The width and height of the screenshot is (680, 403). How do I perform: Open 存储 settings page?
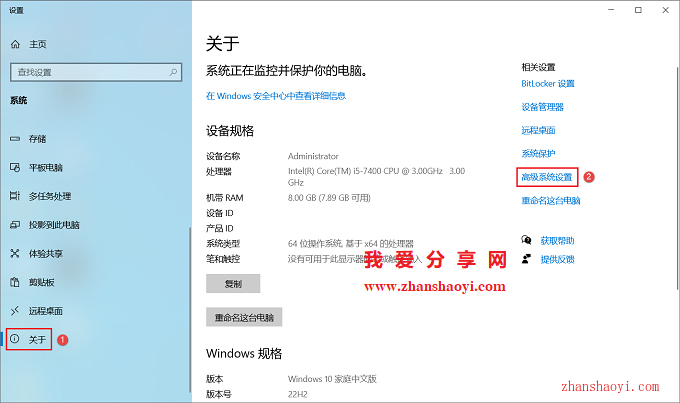(37, 139)
